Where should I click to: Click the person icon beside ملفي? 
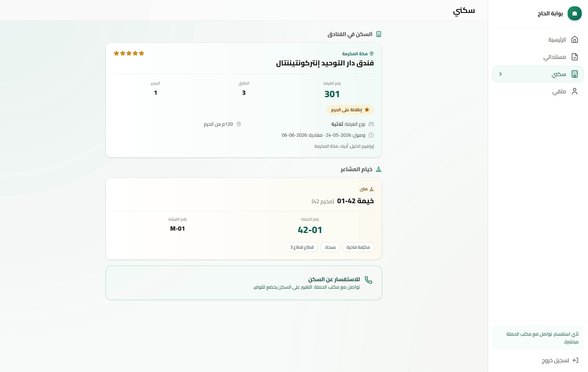pos(574,91)
